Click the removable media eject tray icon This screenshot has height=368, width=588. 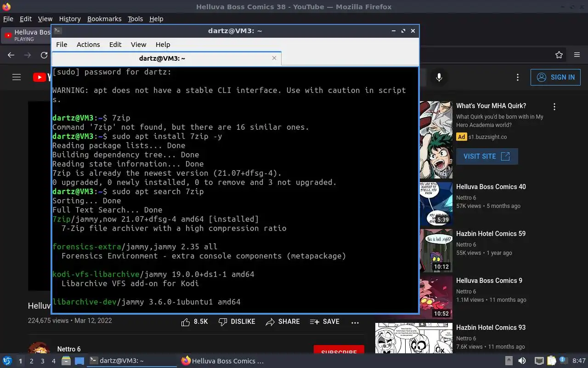click(x=509, y=361)
